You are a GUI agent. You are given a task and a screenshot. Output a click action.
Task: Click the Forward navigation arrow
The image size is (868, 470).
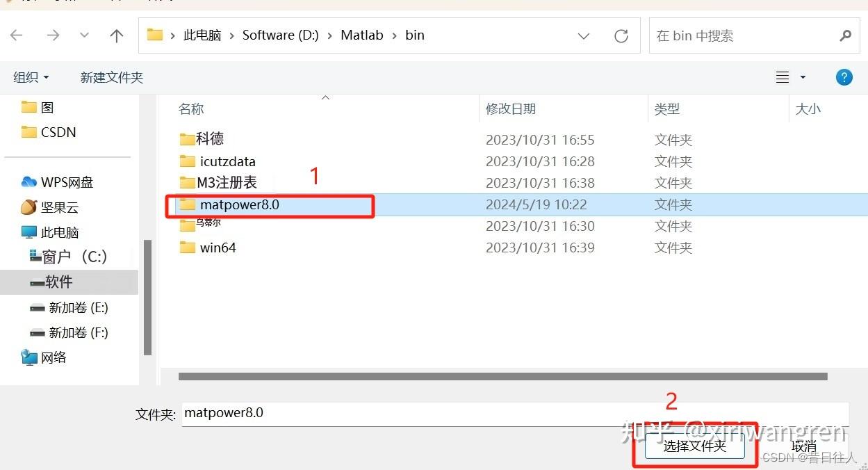tap(54, 35)
